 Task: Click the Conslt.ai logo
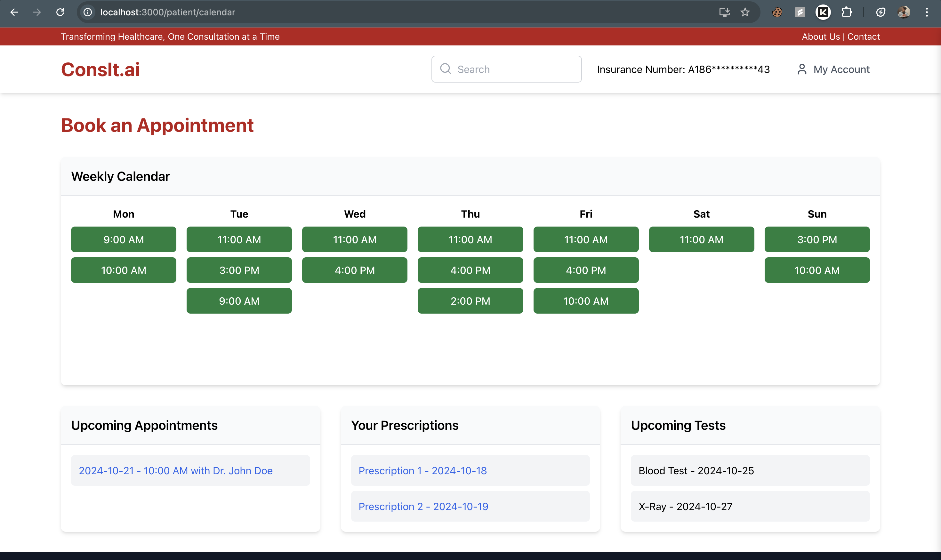101,69
